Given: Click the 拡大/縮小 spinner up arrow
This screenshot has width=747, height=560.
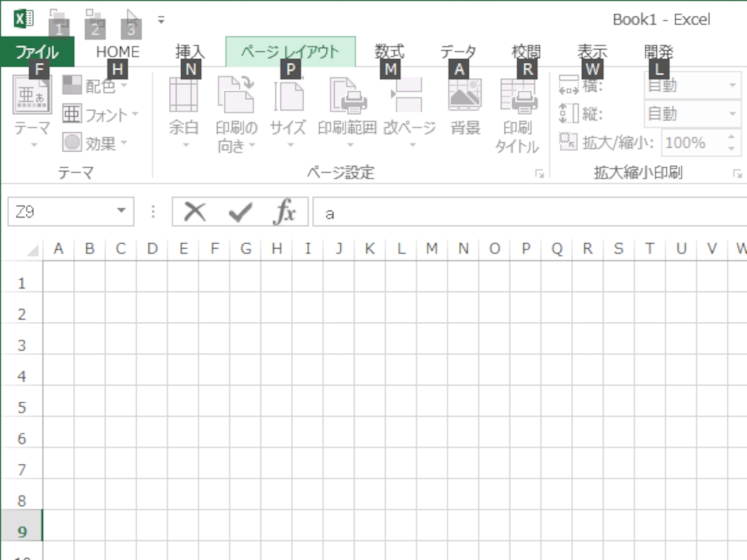Looking at the screenshot, I should 731,138.
